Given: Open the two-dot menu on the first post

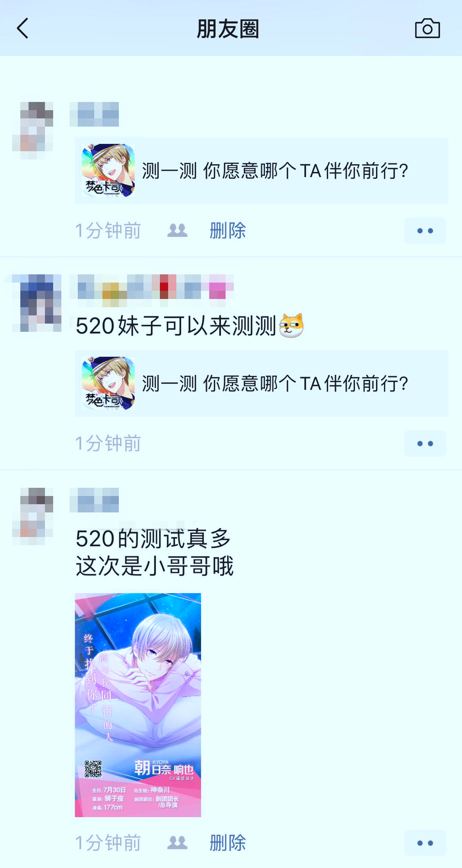Looking at the screenshot, I should pyautogui.click(x=425, y=231).
